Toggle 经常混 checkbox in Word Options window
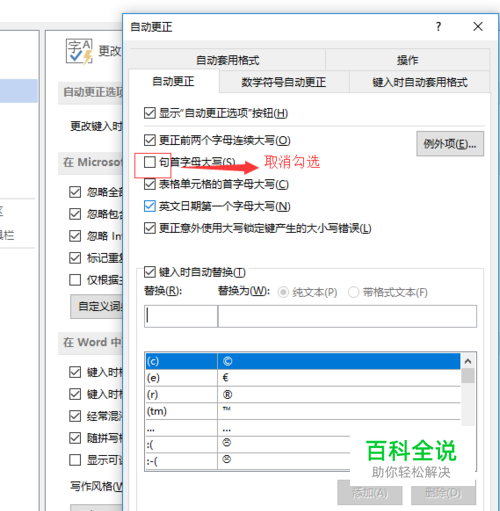Image resolution: width=500 pixels, height=511 pixels. (x=75, y=416)
